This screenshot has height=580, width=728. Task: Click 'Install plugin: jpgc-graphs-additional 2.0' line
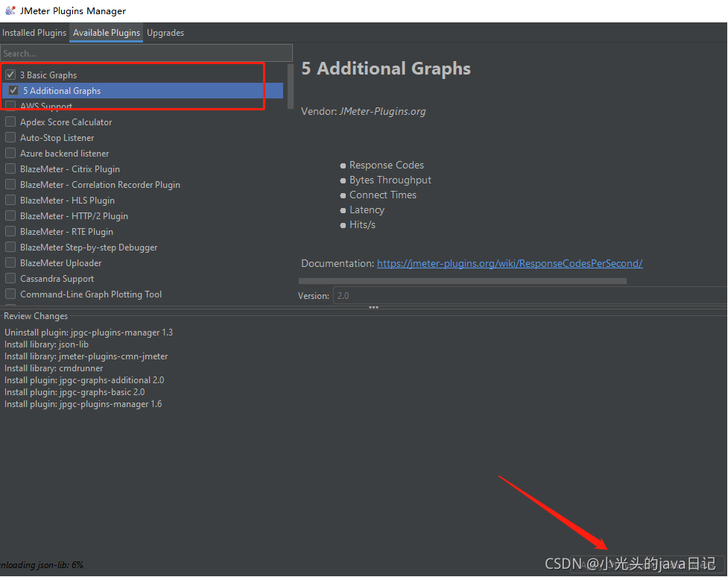click(84, 380)
